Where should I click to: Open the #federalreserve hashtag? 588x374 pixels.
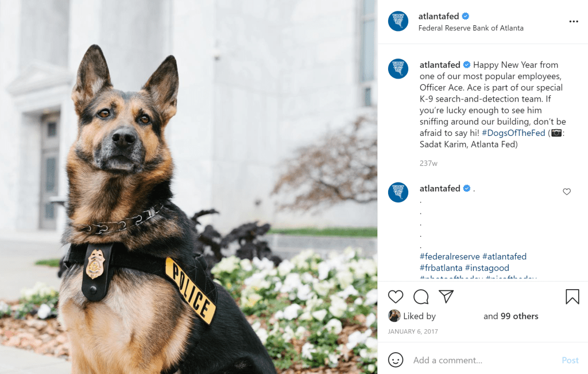[450, 257]
